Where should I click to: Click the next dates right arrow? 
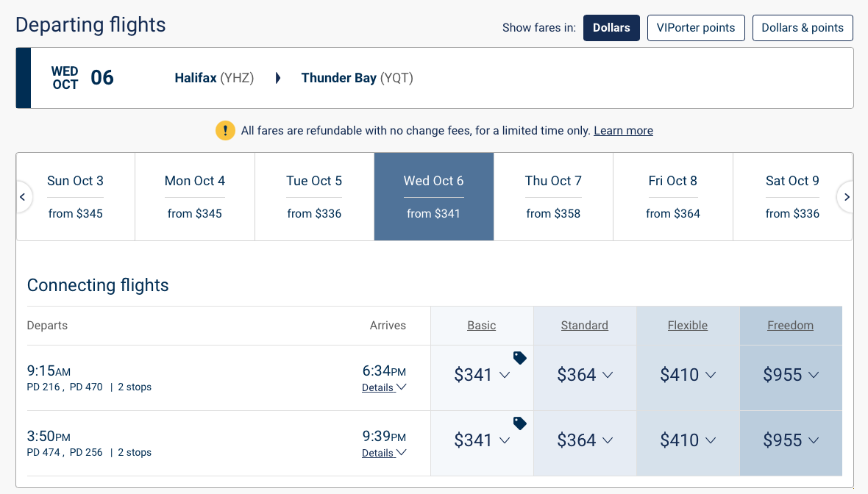click(x=847, y=197)
